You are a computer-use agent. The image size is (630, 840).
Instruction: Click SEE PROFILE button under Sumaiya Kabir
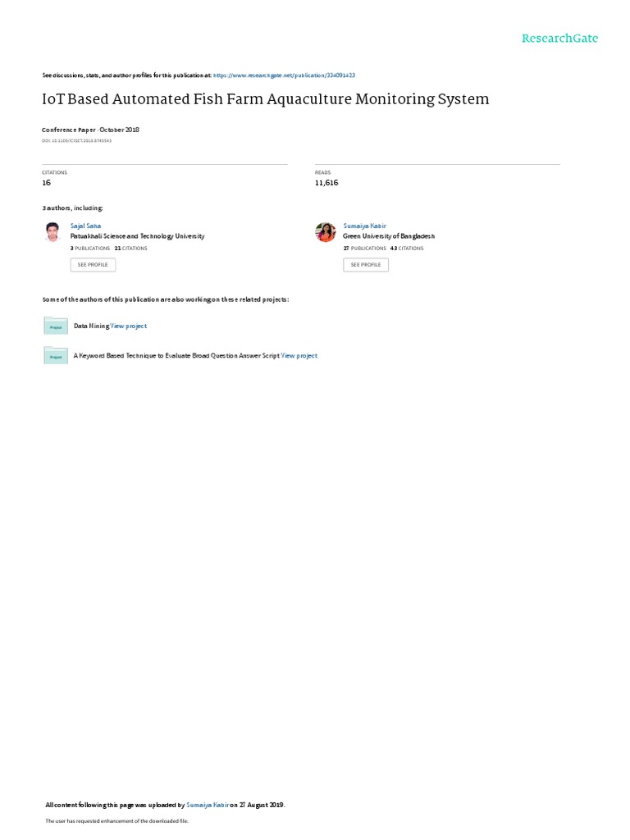366,265
